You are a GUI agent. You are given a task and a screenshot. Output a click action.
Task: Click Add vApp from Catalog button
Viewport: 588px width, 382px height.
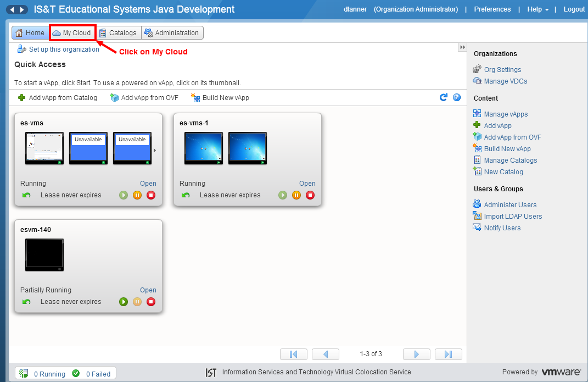(x=58, y=98)
